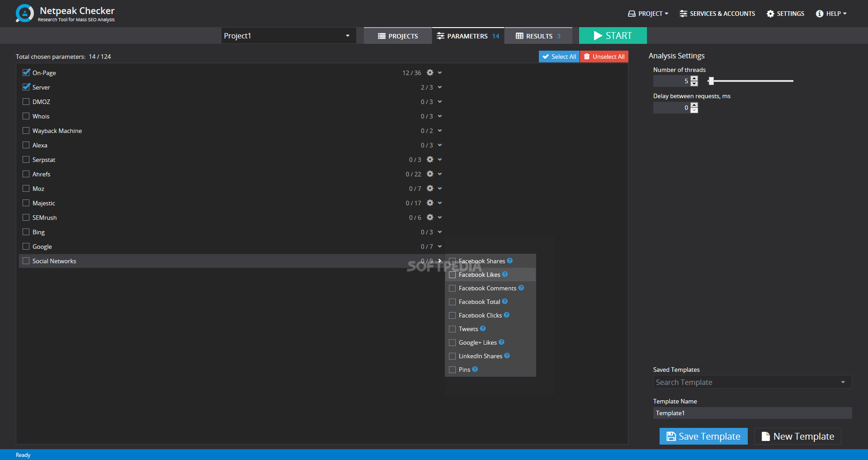Click help icon next to Facebook Likes

point(505,274)
